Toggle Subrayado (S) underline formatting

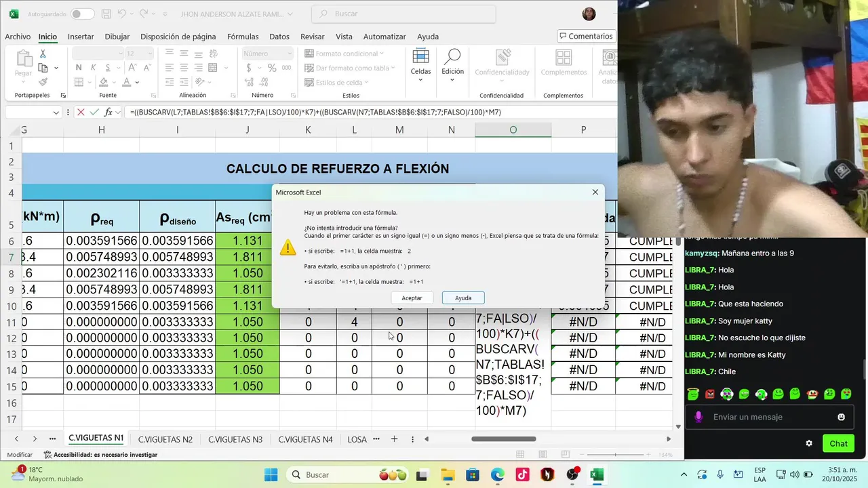(108, 68)
